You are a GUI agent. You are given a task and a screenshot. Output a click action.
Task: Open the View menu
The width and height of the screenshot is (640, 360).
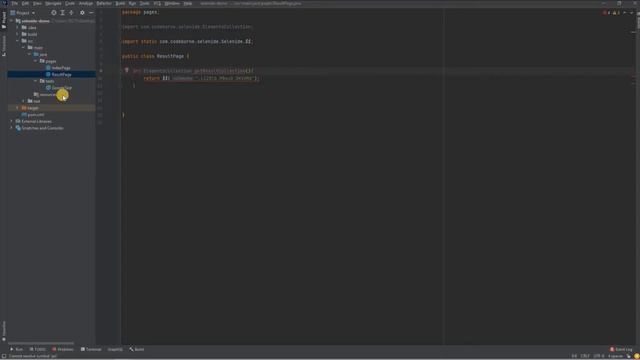pos(37,3)
